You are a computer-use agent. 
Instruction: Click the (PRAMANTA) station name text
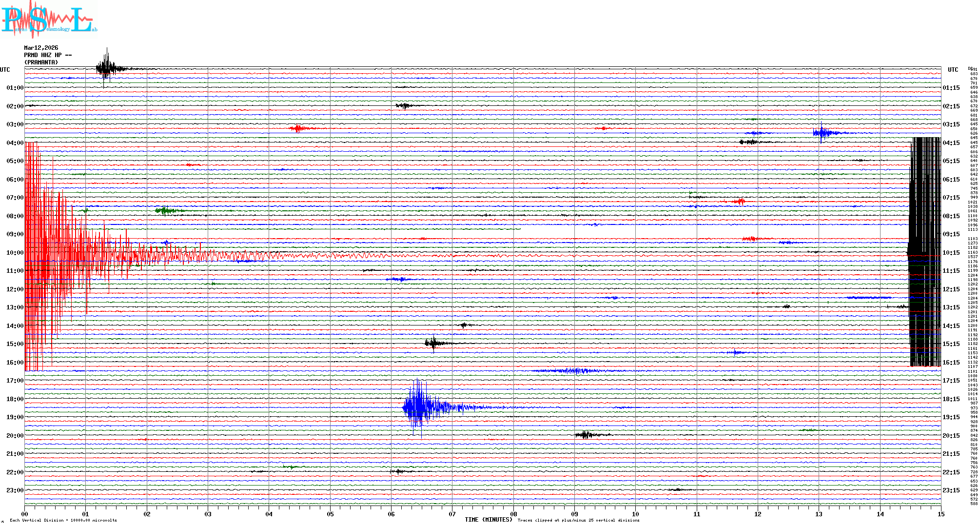click(x=41, y=62)
